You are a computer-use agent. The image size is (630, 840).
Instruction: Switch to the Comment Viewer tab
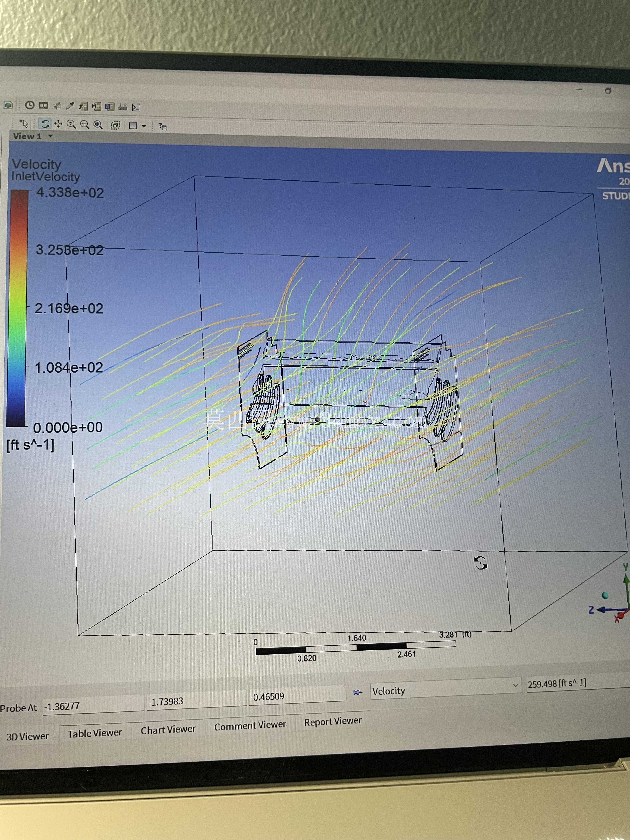click(250, 726)
